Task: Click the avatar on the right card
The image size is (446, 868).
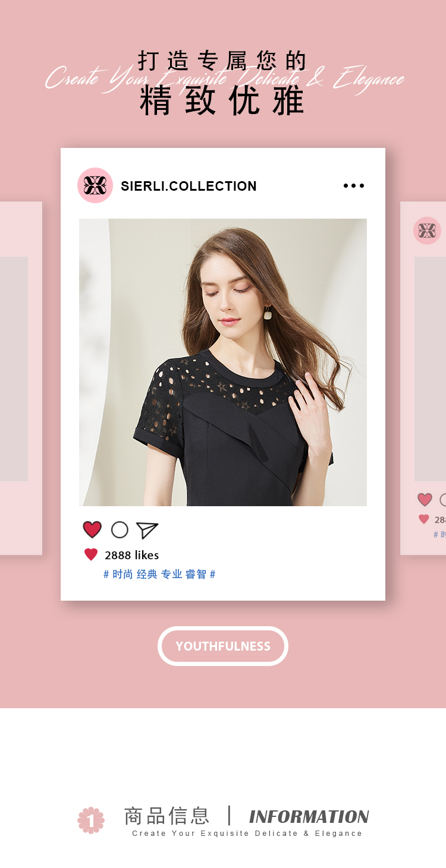Action: tap(427, 231)
